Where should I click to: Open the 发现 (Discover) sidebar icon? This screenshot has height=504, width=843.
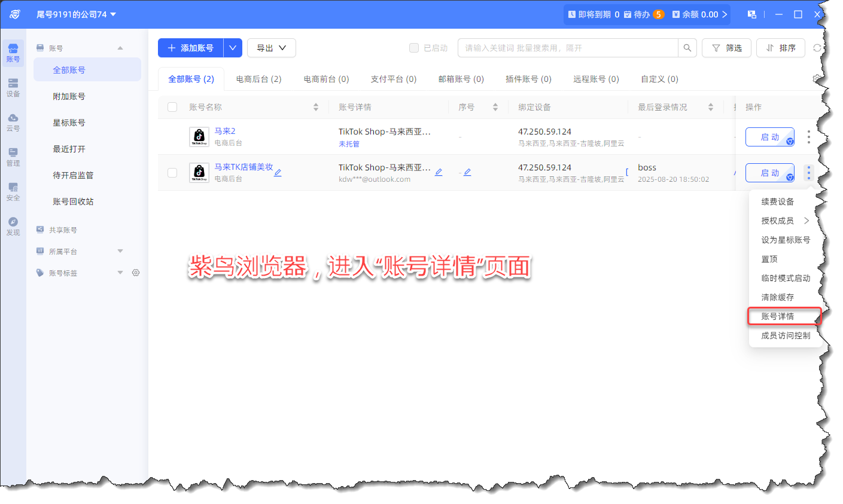pyautogui.click(x=13, y=225)
